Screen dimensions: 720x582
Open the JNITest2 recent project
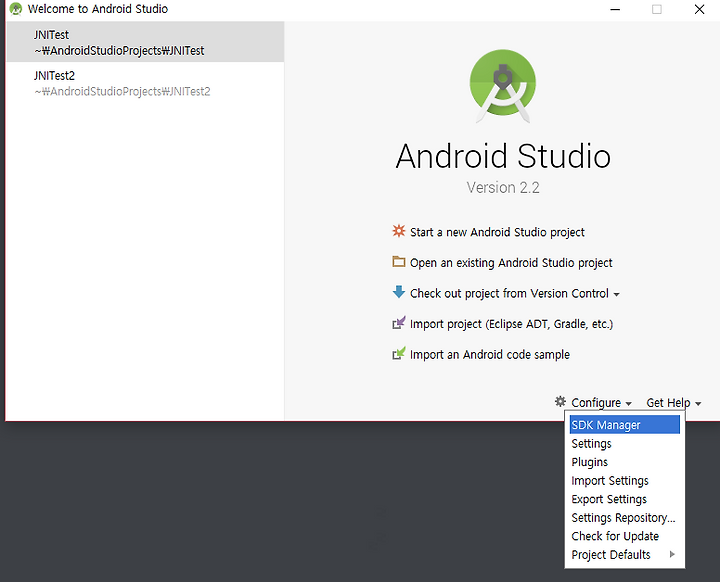[x=145, y=83]
